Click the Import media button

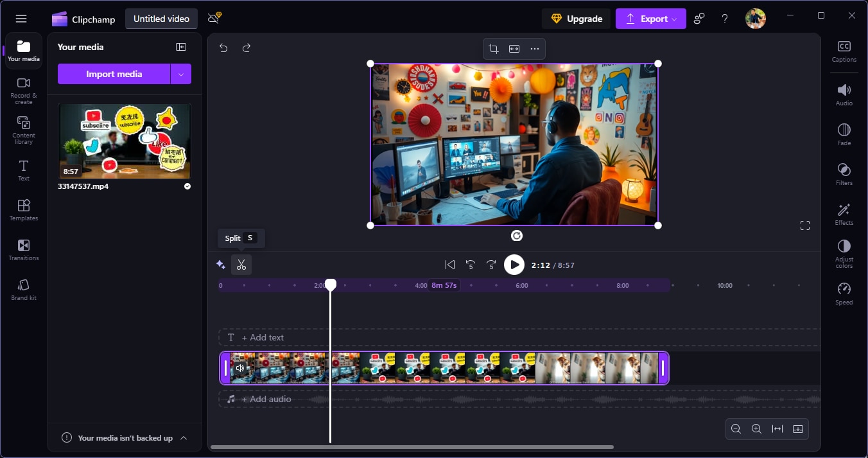[114, 74]
